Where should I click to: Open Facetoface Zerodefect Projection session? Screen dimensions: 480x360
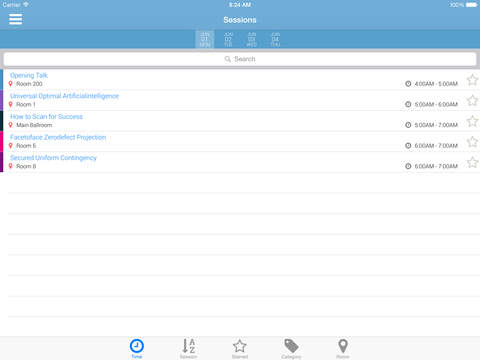coord(58,137)
